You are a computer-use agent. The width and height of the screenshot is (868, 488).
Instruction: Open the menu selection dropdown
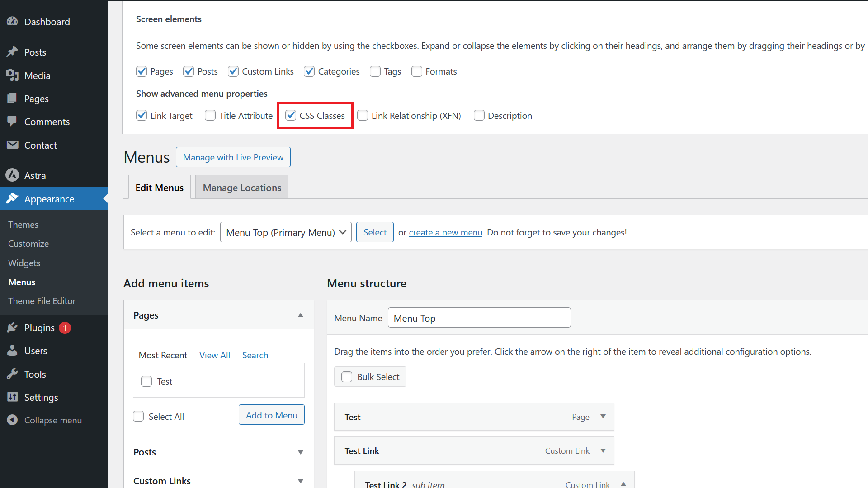pyautogui.click(x=286, y=232)
